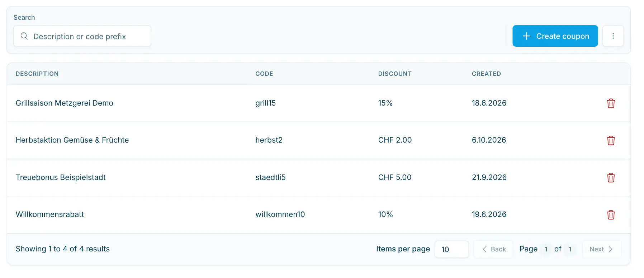Sort by the CREATED column header
Image resolution: width=644 pixels, height=278 pixels.
pos(486,74)
